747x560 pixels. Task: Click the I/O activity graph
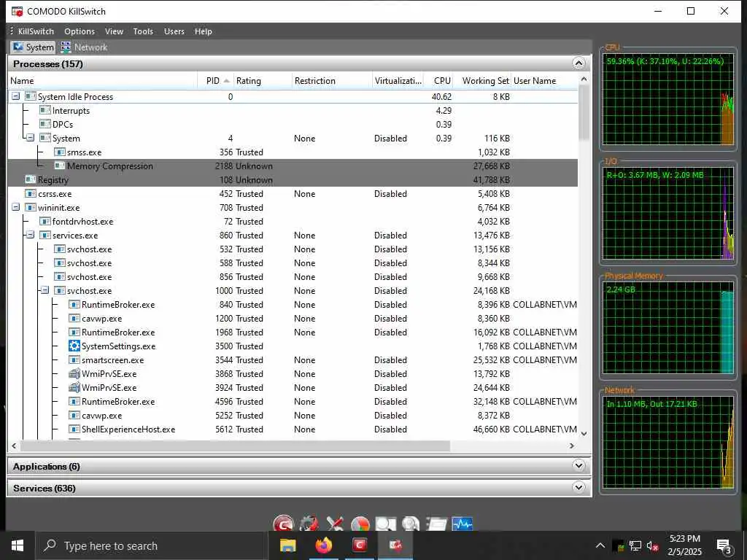tap(668, 214)
